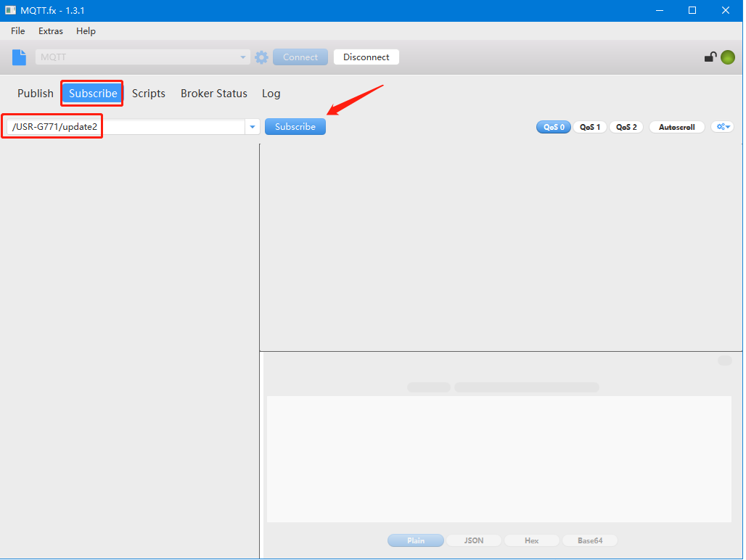The height and width of the screenshot is (560, 746).
Task: Set payload display to Plain
Action: [416, 540]
